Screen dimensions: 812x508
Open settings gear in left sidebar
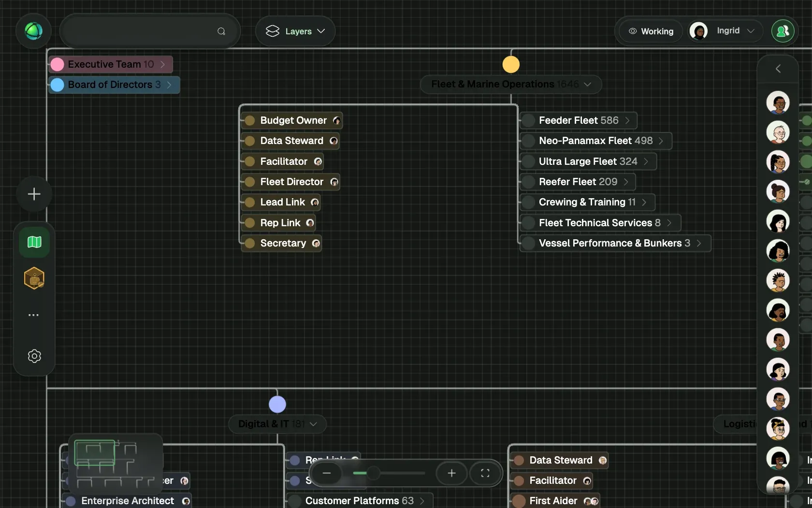click(x=34, y=356)
